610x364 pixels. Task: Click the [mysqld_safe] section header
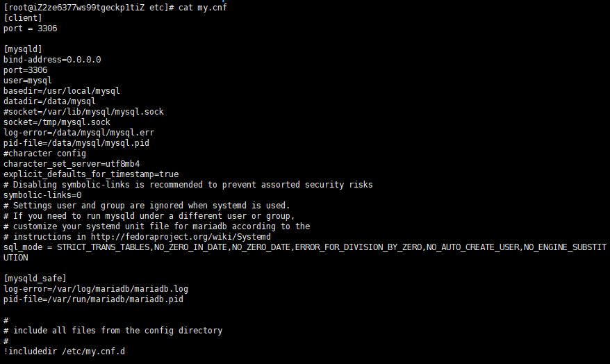click(x=35, y=279)
